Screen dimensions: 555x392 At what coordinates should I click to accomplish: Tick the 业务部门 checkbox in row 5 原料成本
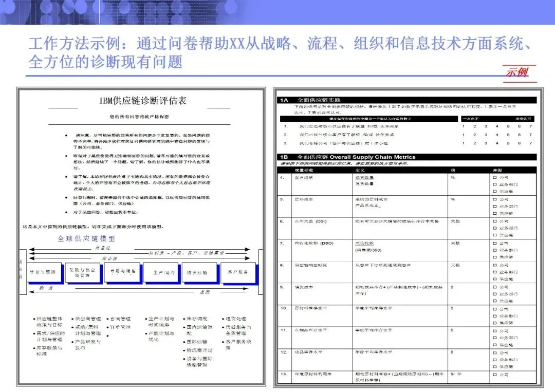click(x=494, y=206)
